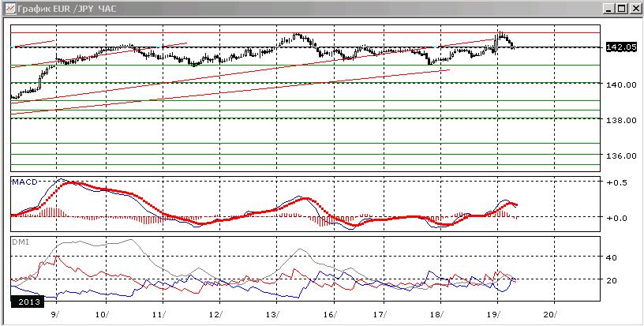Click the chart icon in the title bar
Viewport: 644px width, 326px height.
(9, 8)
